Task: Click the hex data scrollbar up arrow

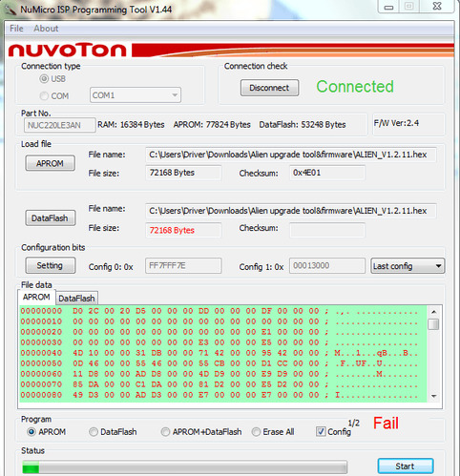Action: click(x=433, y=312)
